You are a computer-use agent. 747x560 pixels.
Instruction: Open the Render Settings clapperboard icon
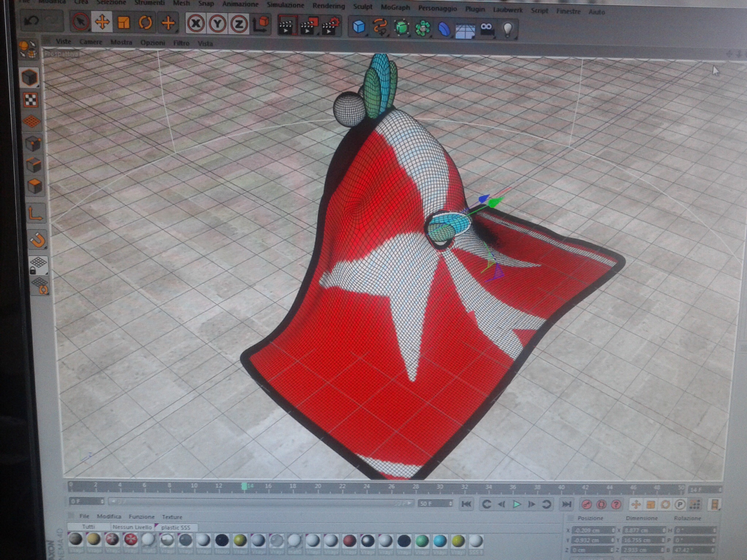click(331, 27)
